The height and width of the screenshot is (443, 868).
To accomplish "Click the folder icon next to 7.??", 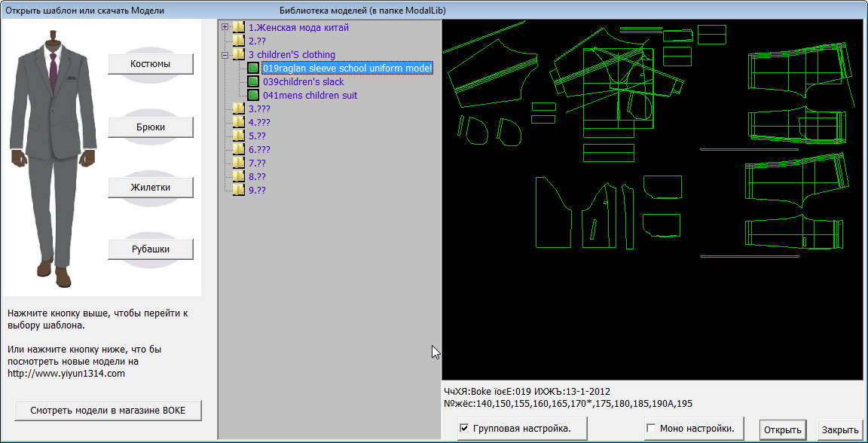I will tap(239, 163).
